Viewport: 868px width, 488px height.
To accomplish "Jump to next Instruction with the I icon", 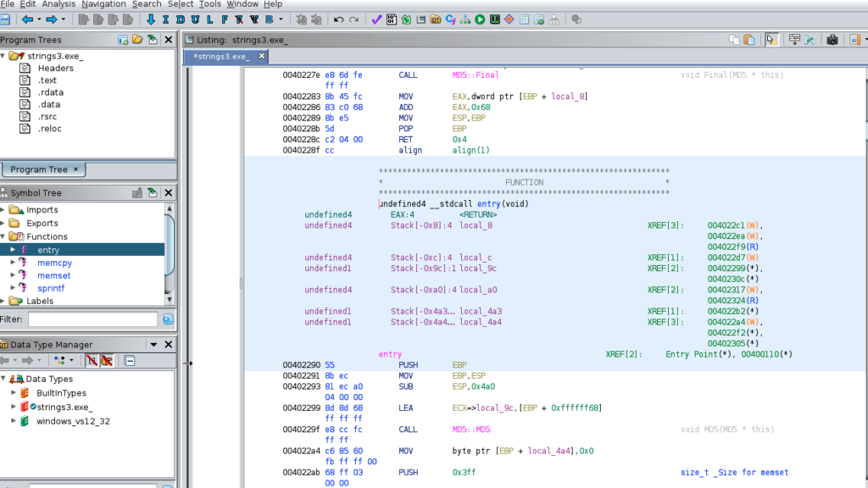I will click(x=165, y=20).
